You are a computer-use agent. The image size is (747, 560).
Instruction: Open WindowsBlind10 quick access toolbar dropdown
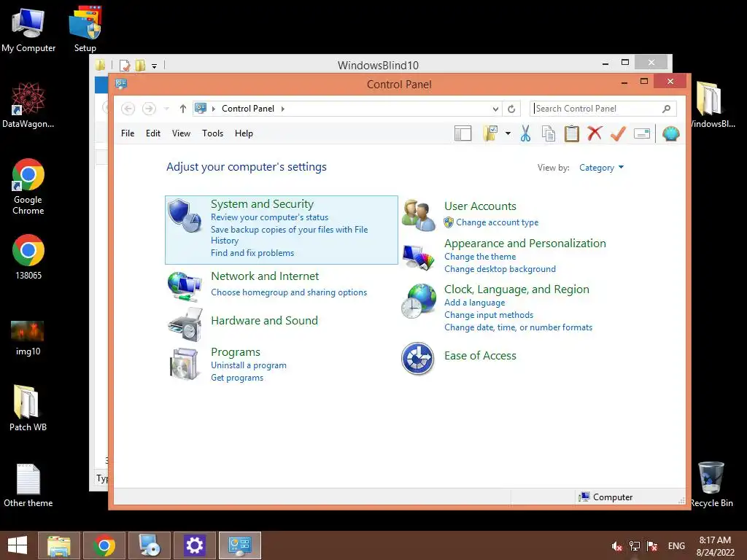click(155, 66)
